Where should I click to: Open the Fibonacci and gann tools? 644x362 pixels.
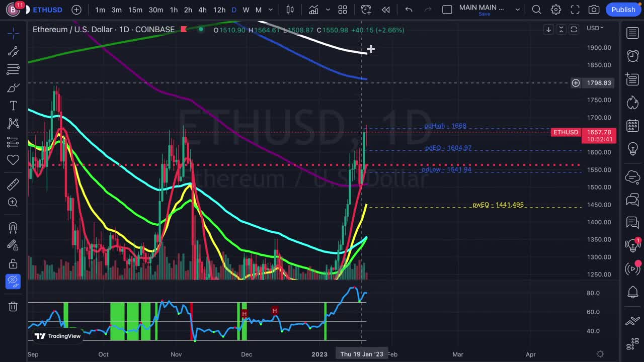(x=13, y=69)
